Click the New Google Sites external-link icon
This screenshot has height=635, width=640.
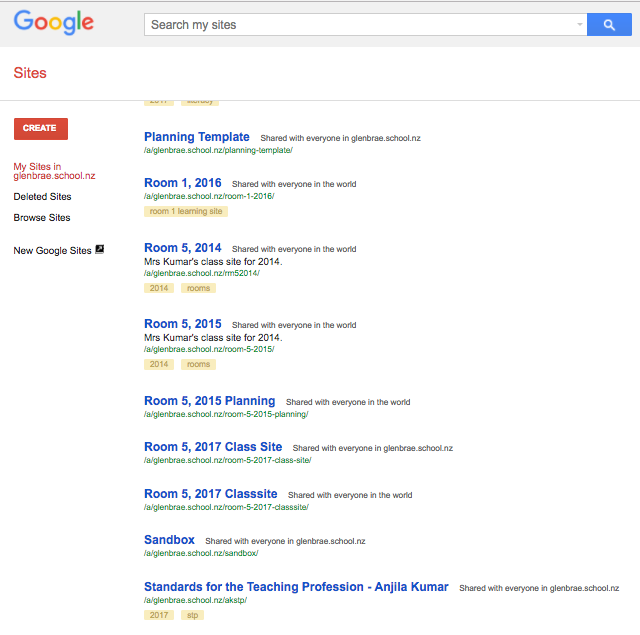(x=100, y=250)
